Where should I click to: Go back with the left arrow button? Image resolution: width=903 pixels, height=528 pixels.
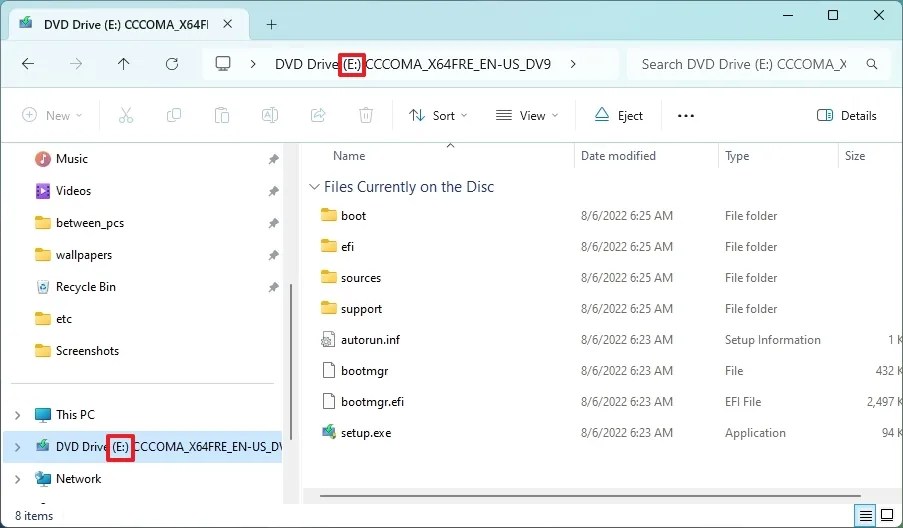[28, 64]
